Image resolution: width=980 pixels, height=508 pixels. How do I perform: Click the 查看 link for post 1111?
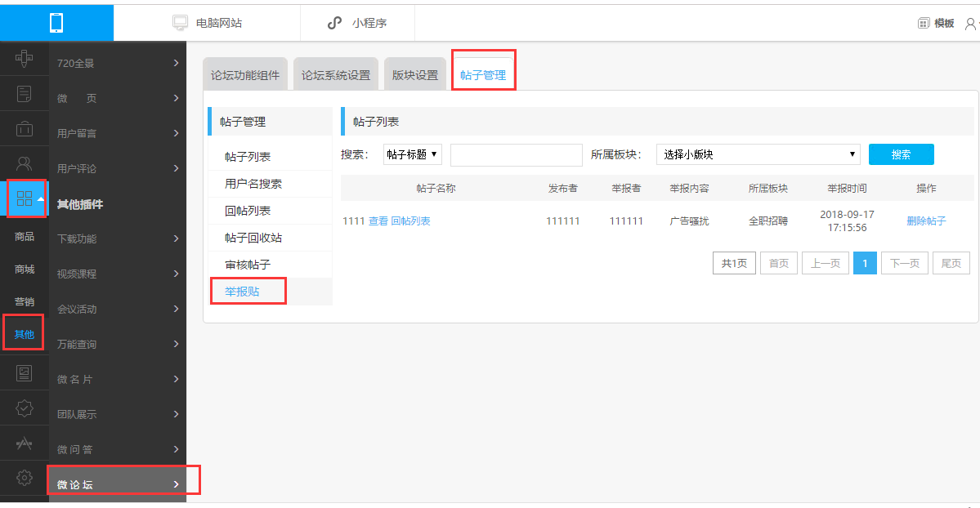(x=378, y=221)
